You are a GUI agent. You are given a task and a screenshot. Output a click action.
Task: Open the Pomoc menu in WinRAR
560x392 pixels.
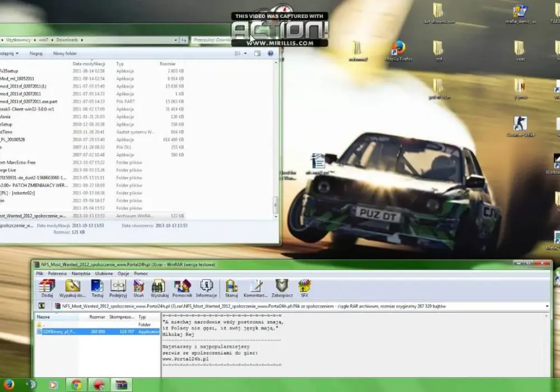pyautogui.click(x=141, y=273)
